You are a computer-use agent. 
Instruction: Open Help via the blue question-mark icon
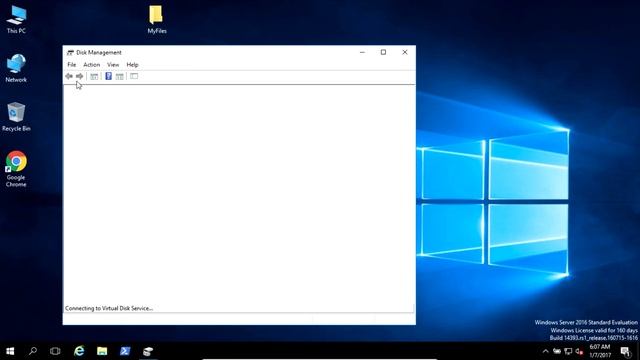pyautogui.click(x=109, y=76)
